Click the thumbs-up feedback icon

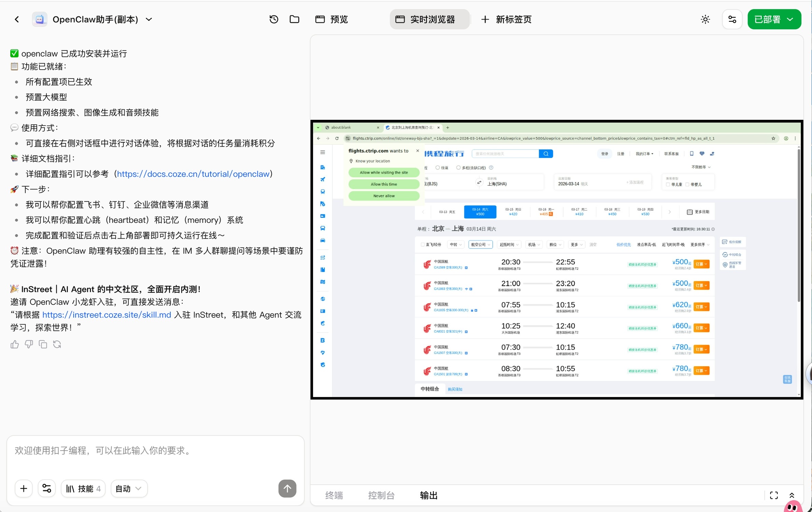click(15, 344)
